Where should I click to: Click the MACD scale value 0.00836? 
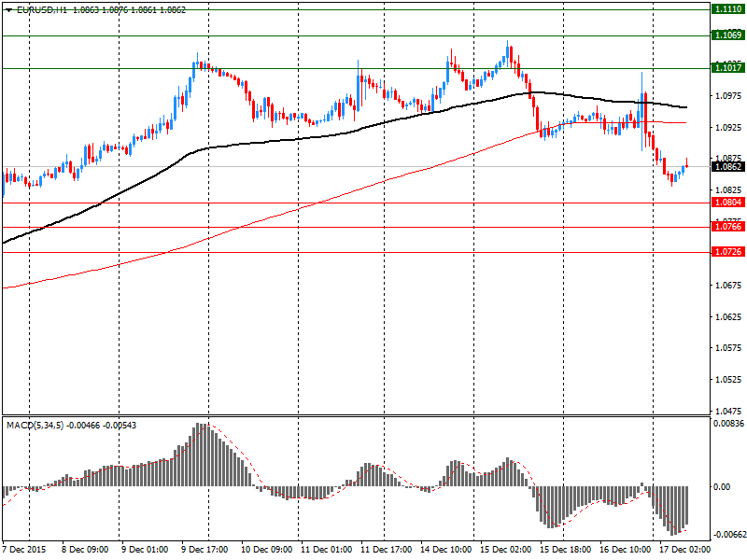[728, 424]
